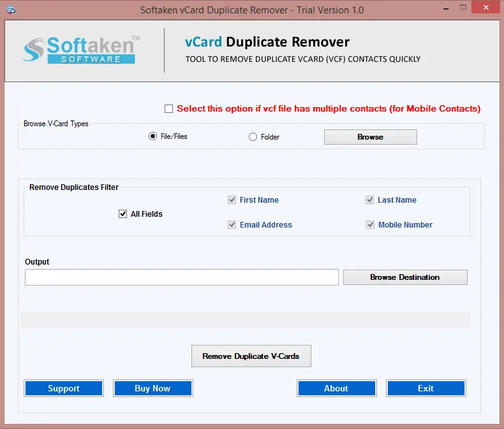Click the Buy Now button
This screenshot has width=504, height=429.
point(152,388)
